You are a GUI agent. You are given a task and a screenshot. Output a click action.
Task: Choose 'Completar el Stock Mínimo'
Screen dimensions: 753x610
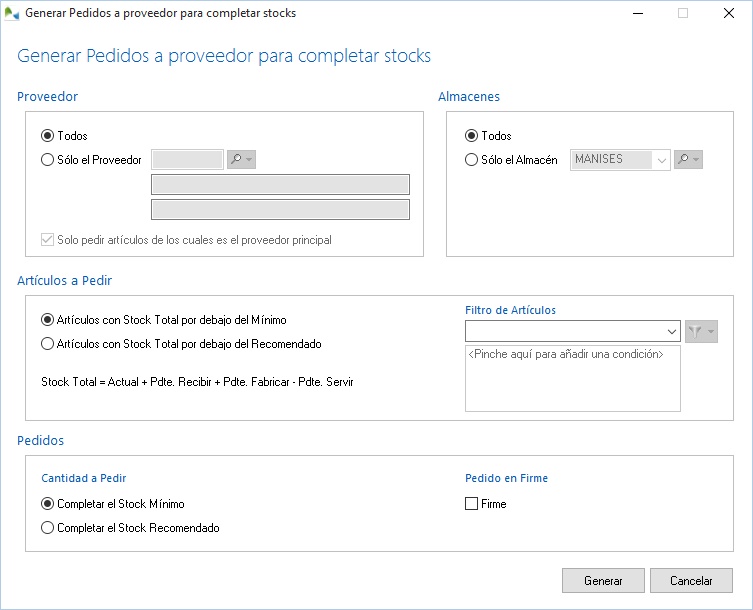[47, 504]
